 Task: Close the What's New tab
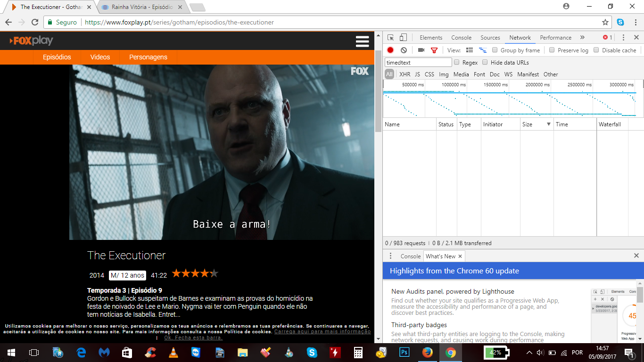tap(460, 256)
